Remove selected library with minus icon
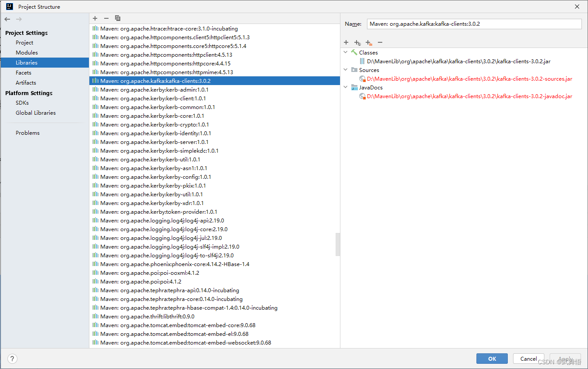Screen dimensions: 588x369 [106, 18]
